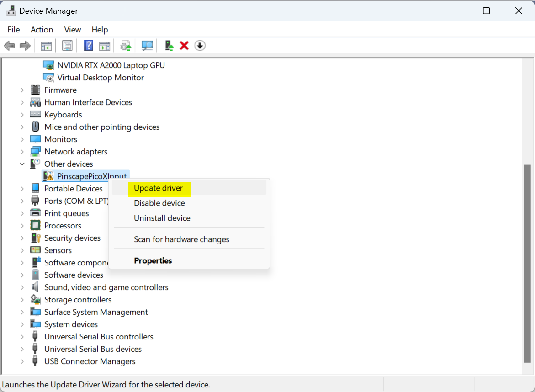535x392 pixels.
Task: Expand the Firmware node
Action: tap(22, 90)
